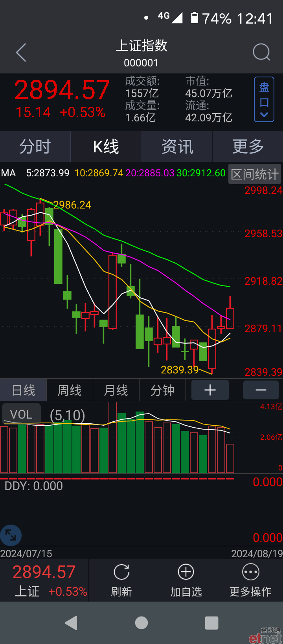Switch to the 分时 tab
This screenshot has width=283, height=644.
click(x=35, y=146)
